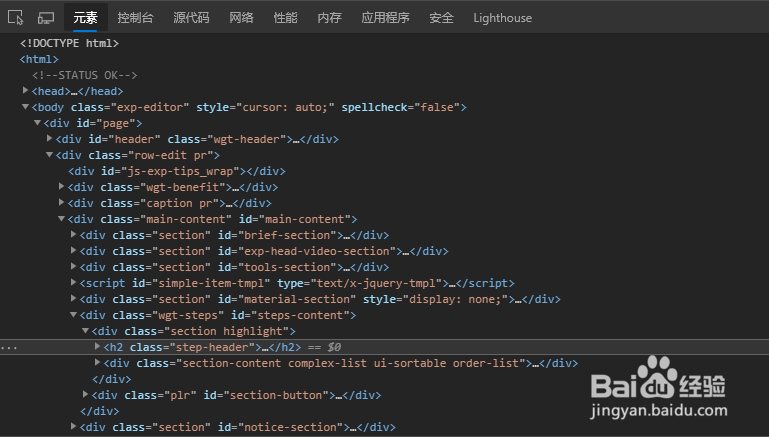Select the closing </div> above notice-section
The width and height of the screenshot is (769, 437).
100,411
